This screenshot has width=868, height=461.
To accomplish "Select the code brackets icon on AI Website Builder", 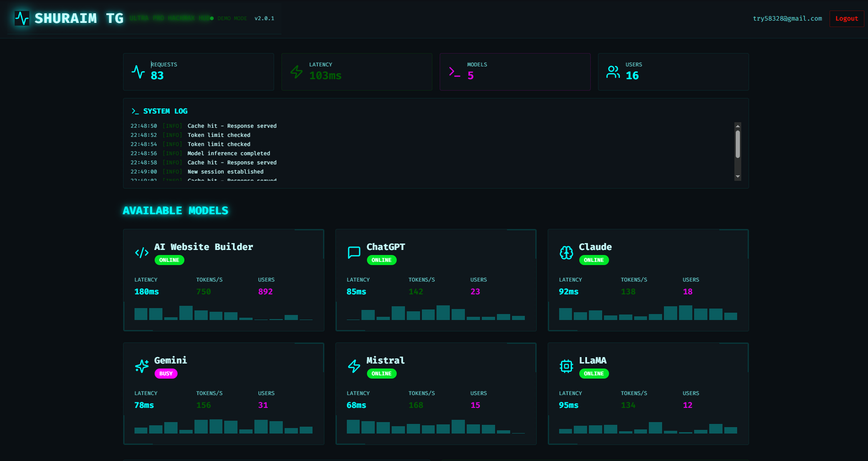I will [141, 252].
